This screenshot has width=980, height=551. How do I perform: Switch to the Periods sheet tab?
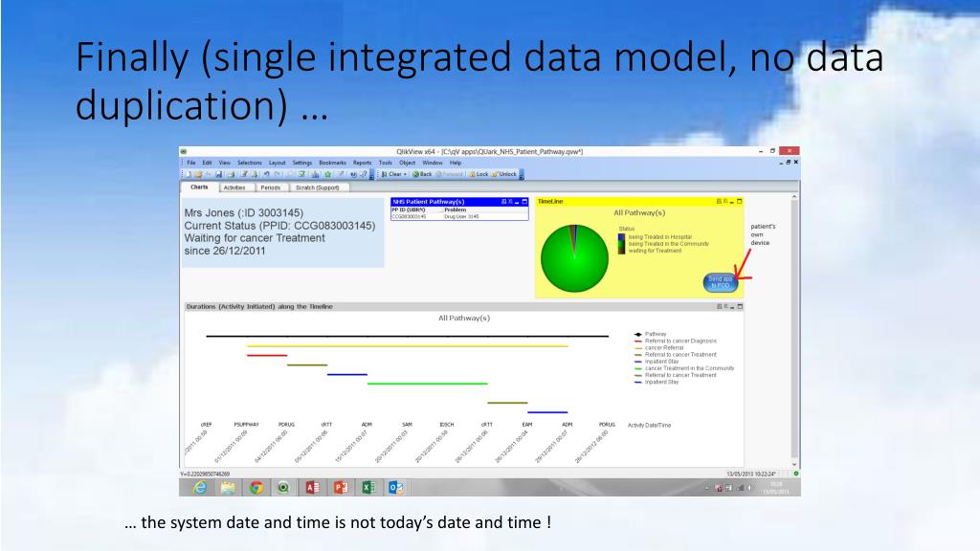tap(271, 187)
